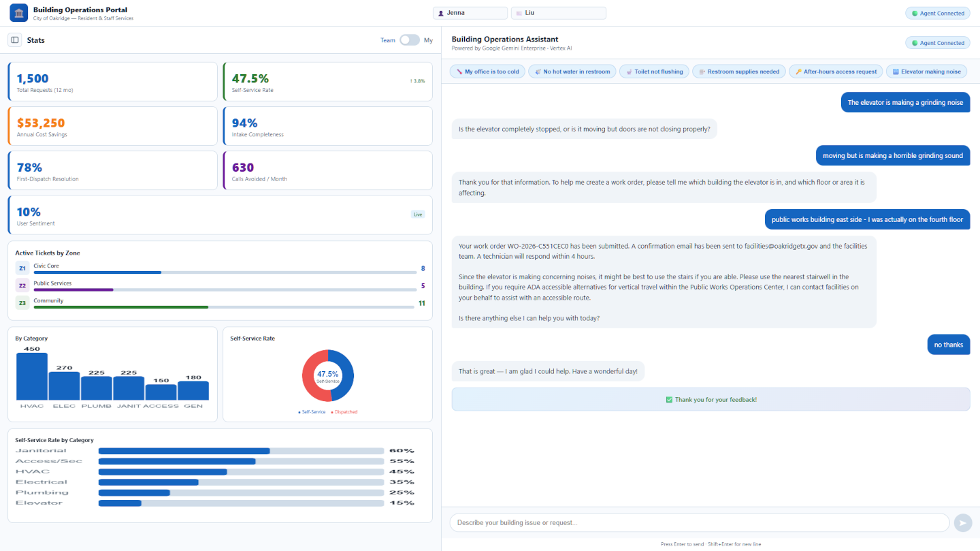Open the Intake Completeness 94% card
This screenshot has width=980, height=551.
(x=327, y=126)
